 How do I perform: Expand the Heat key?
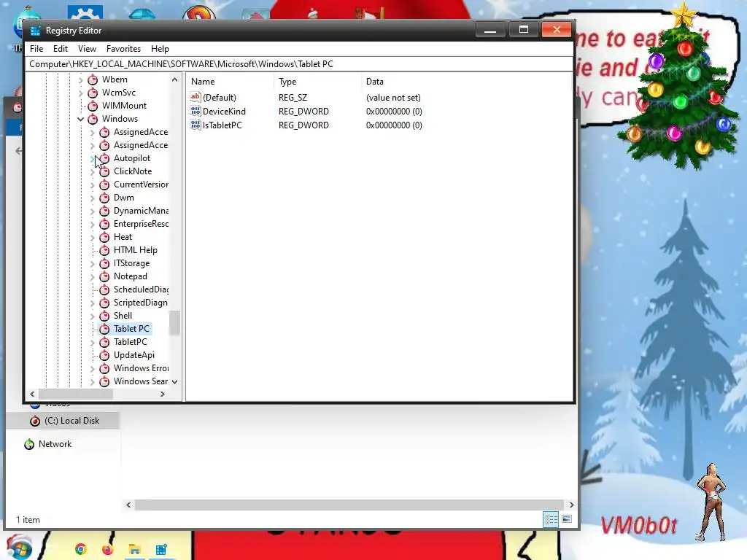tap(93, 237)
